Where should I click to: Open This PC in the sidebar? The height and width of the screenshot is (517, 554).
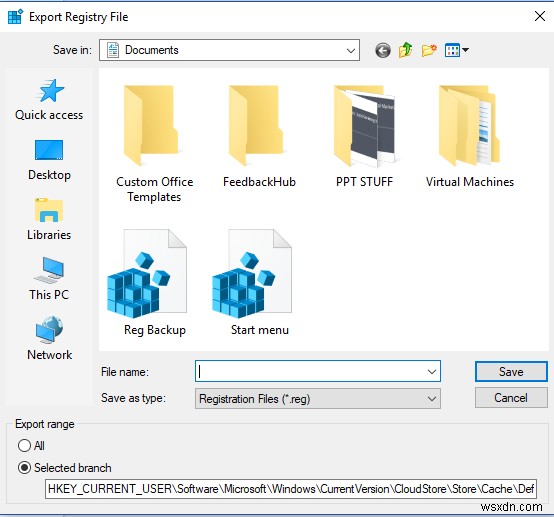click(x=49, y=279)
